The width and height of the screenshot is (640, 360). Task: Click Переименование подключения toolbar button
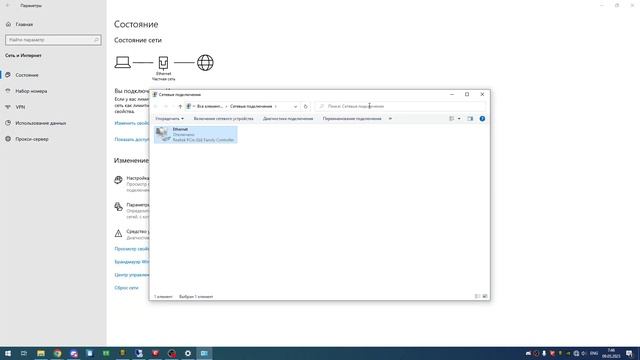(x=352, y=119)
